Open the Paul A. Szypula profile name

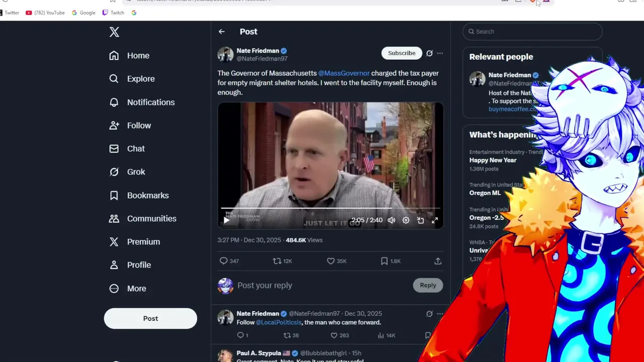tap(260, 353)
